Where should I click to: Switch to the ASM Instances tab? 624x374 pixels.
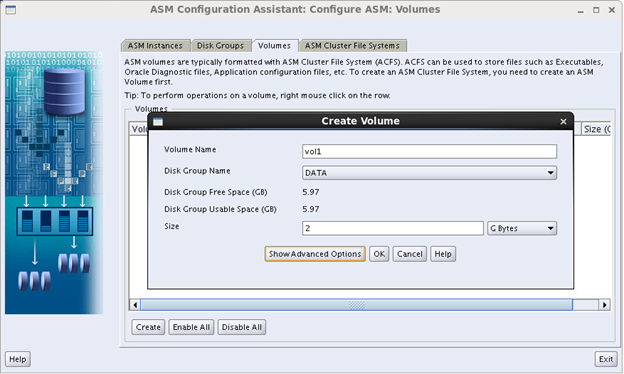155,46
